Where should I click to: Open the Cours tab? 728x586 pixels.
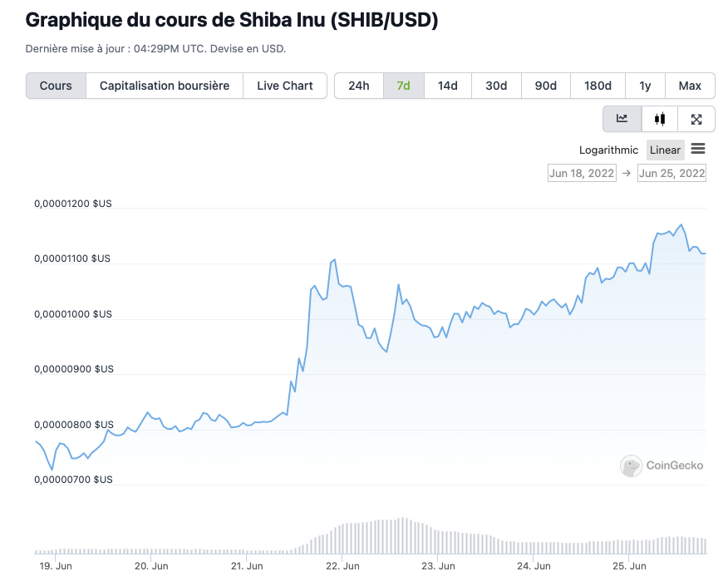56,86
